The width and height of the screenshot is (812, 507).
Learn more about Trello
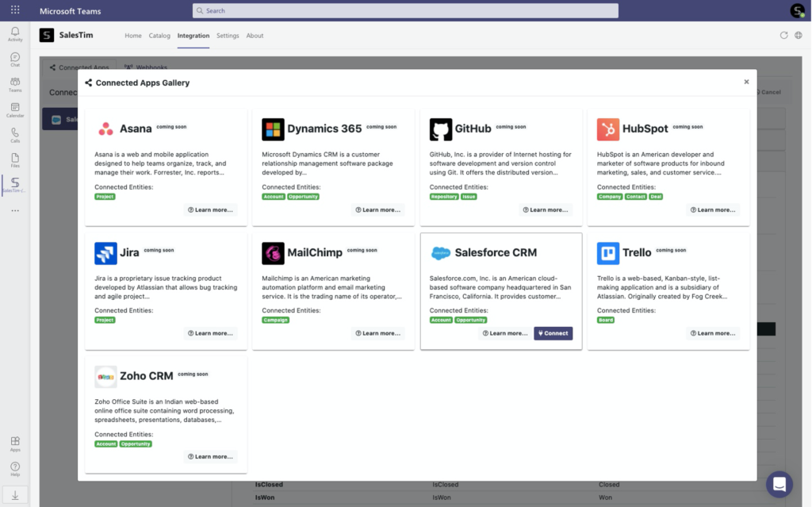713,333
